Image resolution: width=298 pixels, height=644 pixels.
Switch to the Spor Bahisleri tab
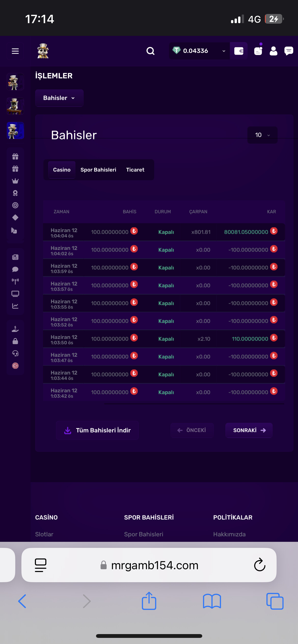coord(98,170)
